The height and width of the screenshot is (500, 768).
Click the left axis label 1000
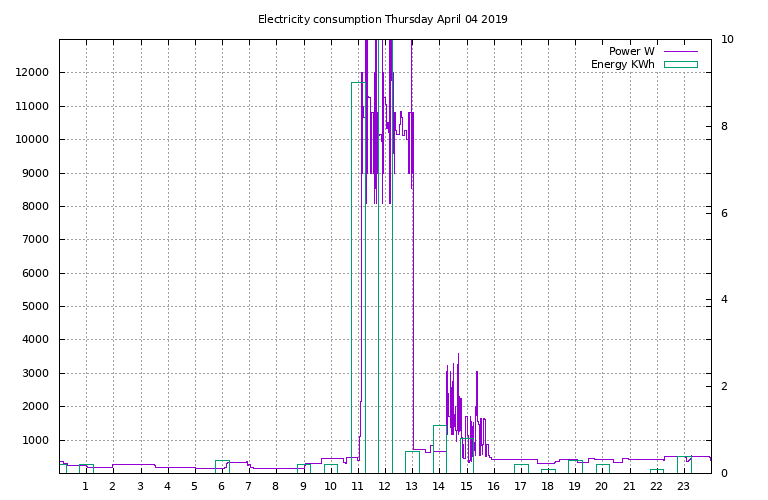tap(35, 440)
